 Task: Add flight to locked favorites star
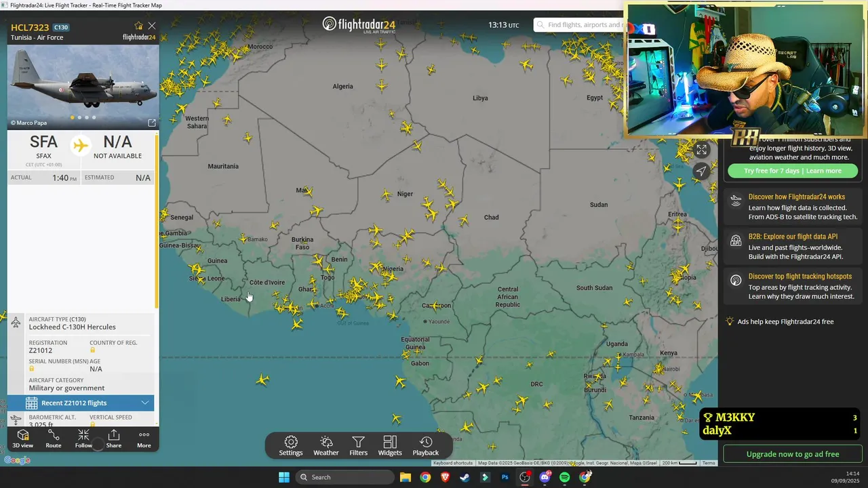pyautogui.click(x=139, y=26)
